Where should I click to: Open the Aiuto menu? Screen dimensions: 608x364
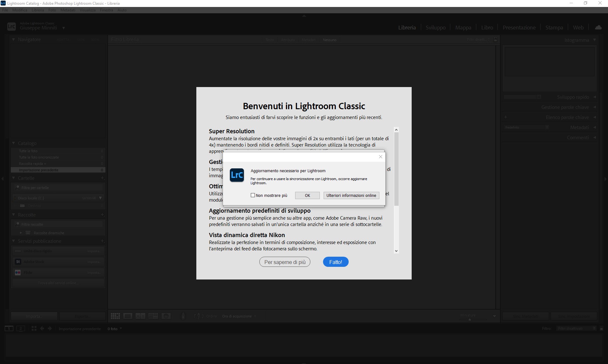[122, 10]
